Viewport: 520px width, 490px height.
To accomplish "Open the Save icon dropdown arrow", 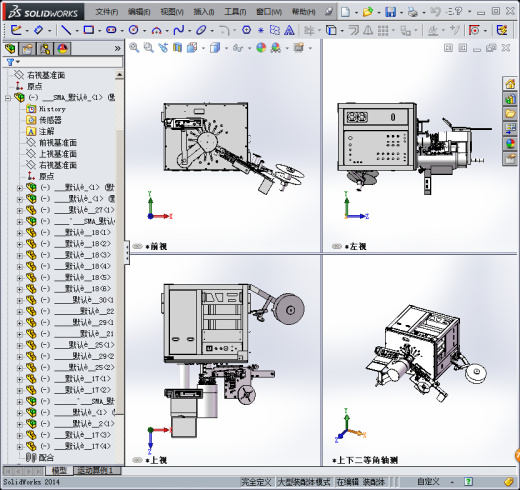I will coord(401,13).
